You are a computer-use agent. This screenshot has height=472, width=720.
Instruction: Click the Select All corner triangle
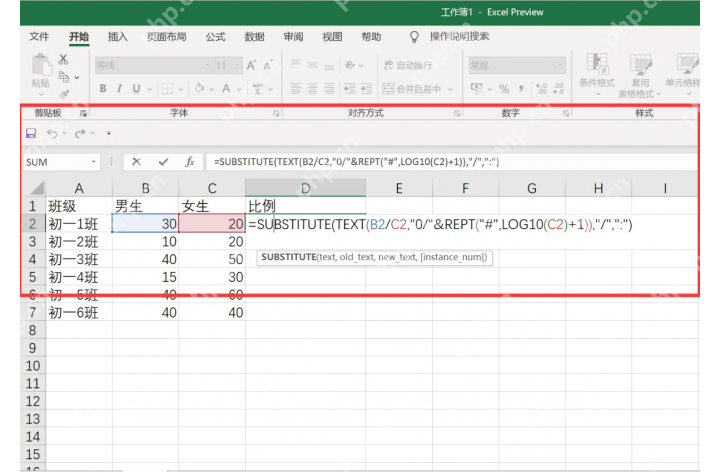36,188
